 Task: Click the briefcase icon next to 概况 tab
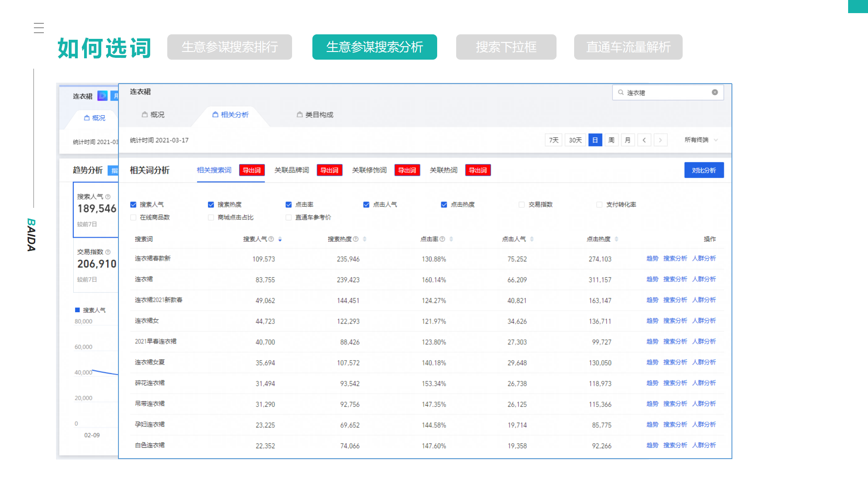point(144,115)
